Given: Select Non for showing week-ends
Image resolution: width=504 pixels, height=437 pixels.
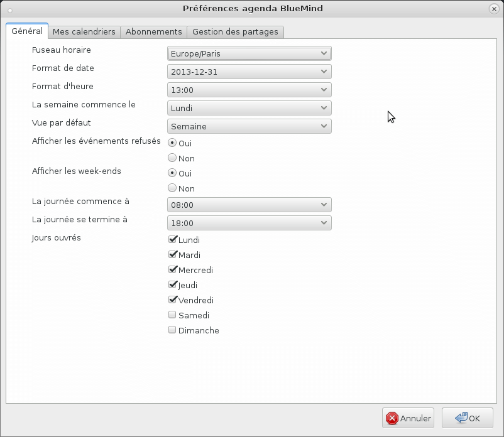Looking at the screenshot, I should [172, 188].
